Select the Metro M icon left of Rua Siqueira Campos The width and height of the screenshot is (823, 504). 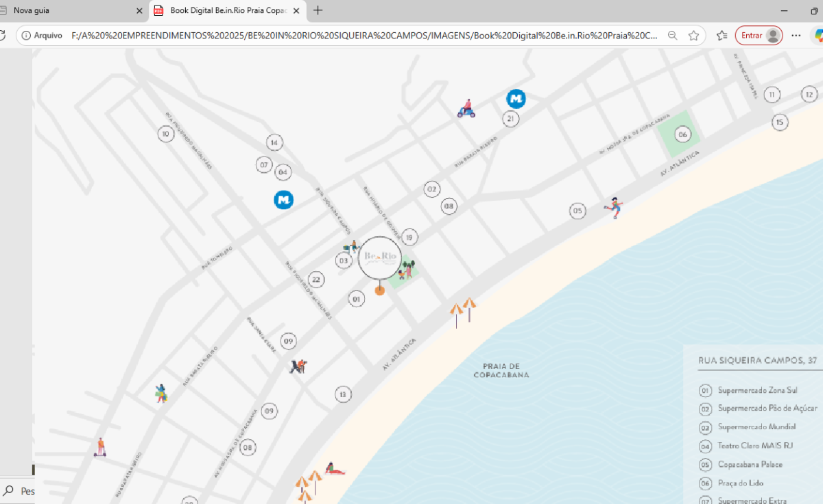tap(283, 200)
